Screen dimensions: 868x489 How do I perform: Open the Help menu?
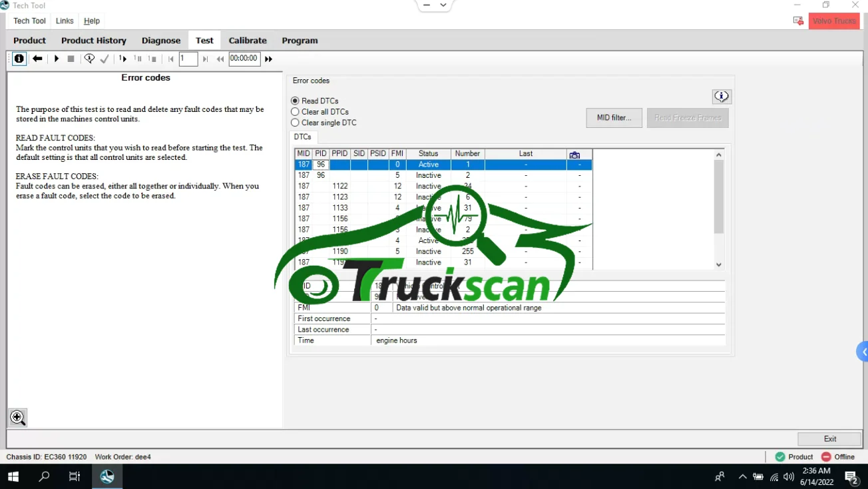[92, 21]
